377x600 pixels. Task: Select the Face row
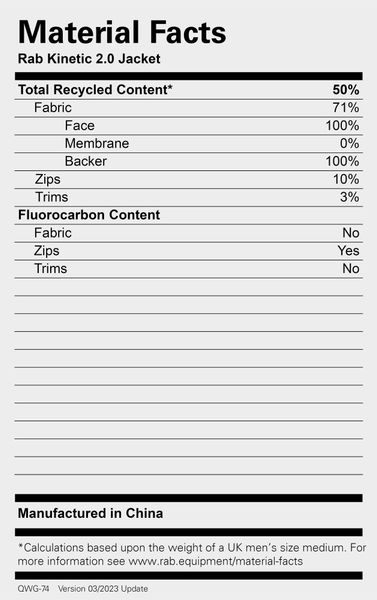click(189, 126)
